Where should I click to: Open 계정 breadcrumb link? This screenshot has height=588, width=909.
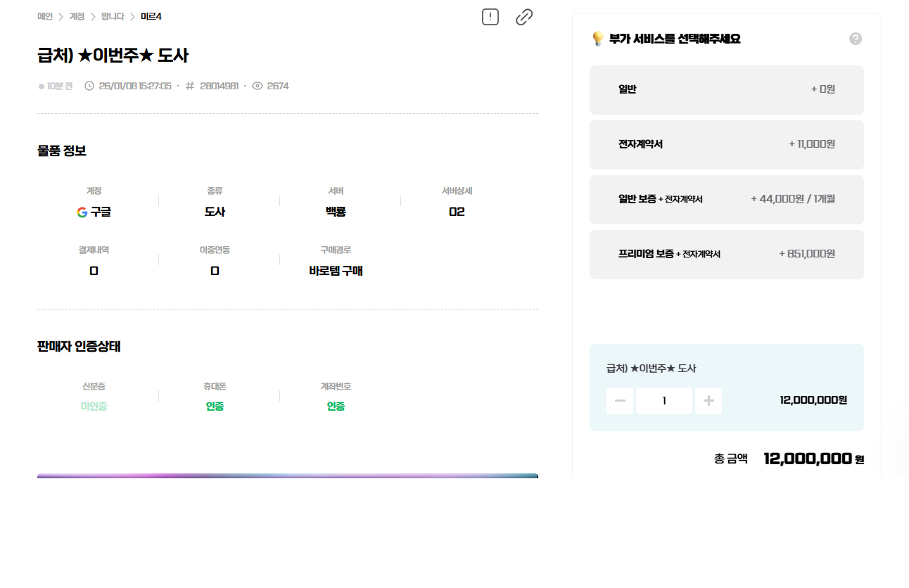tap(77, 16)
